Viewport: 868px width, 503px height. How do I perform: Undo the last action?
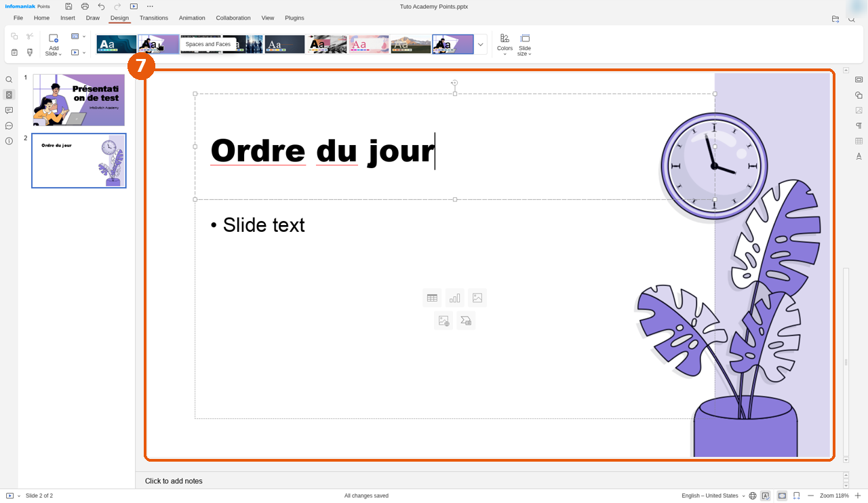click(x=101, y=6)
